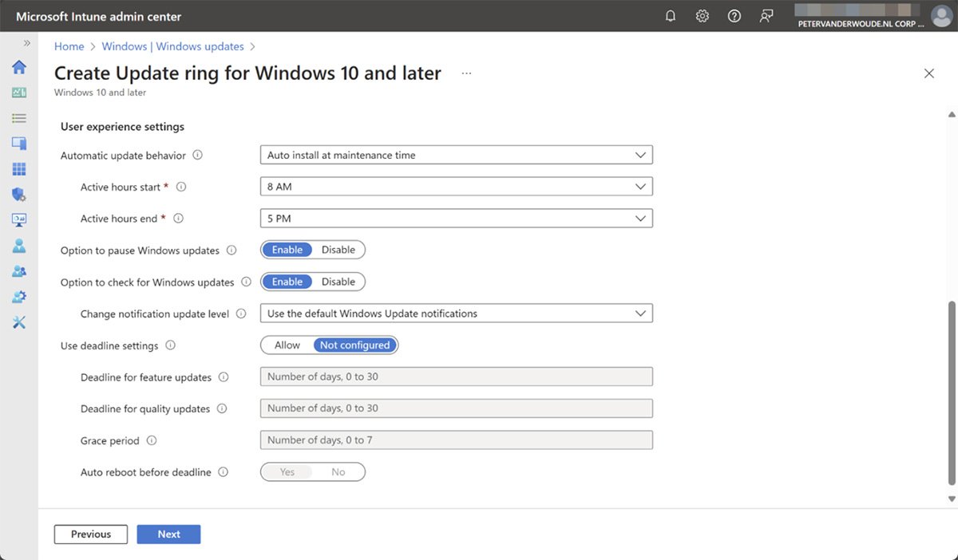Go to Home icon in sidebar
The height and width of the screenshot is (560, 958).
click(x=19, y=67)
